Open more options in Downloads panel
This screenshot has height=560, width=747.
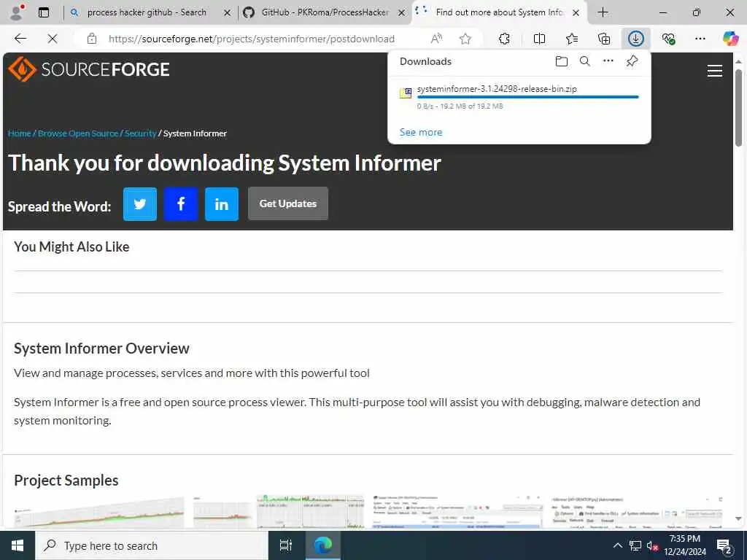[x=608, y=61]
